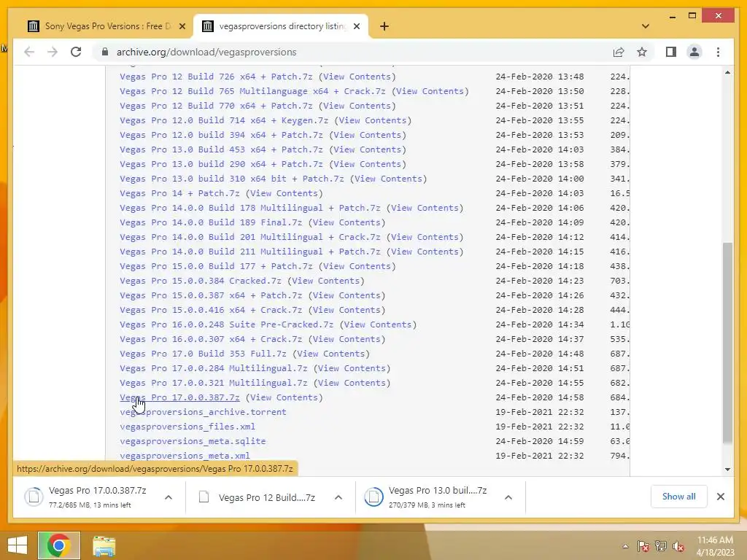Open vegasproversions_meta.sqlite link
The width and height of the screenshot is (747, 560).
[x=193, y=441]
